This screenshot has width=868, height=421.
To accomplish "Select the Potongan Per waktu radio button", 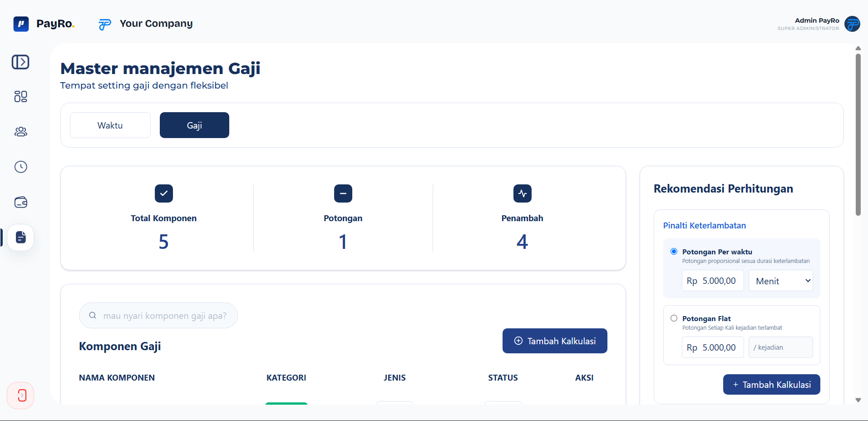I will click(x=674, y=252).
